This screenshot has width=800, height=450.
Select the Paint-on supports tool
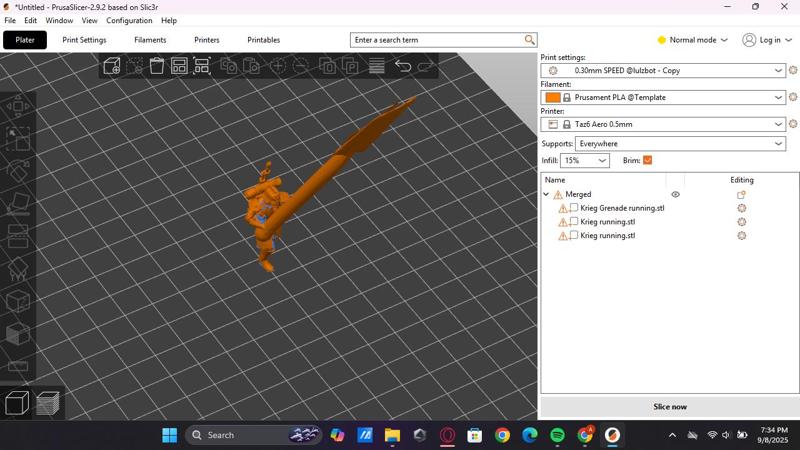(18, 269)
